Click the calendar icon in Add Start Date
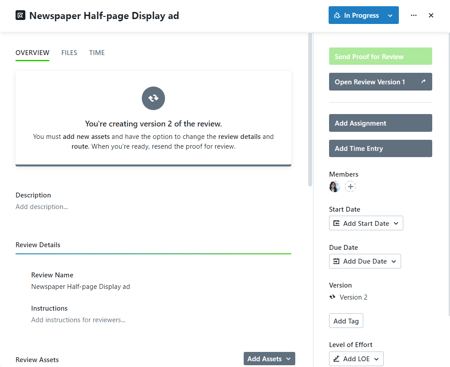450x367 pixels. click(x=336, y=223)
